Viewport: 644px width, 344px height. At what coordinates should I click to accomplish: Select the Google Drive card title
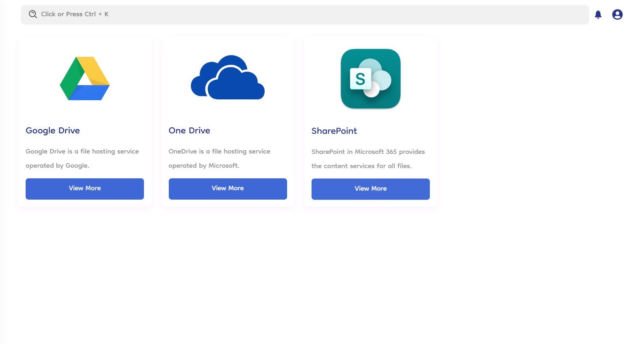pyautogui.click(x=53, y=131)
